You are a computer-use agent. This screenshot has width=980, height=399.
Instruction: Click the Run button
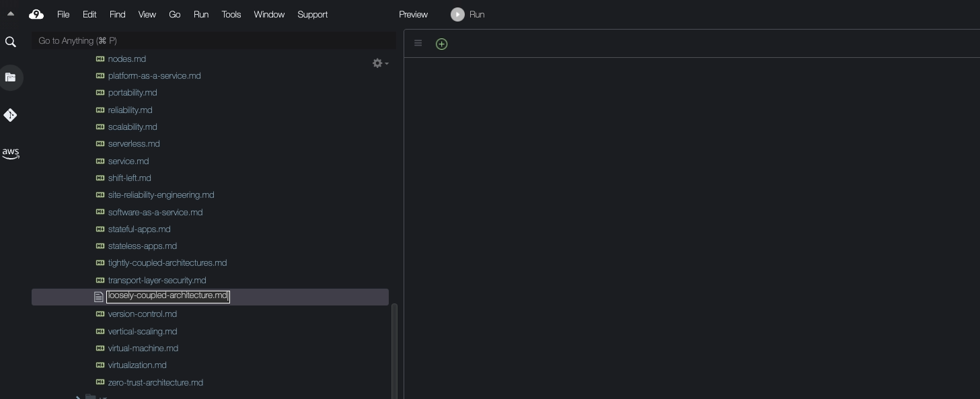[x=468, y=14]
